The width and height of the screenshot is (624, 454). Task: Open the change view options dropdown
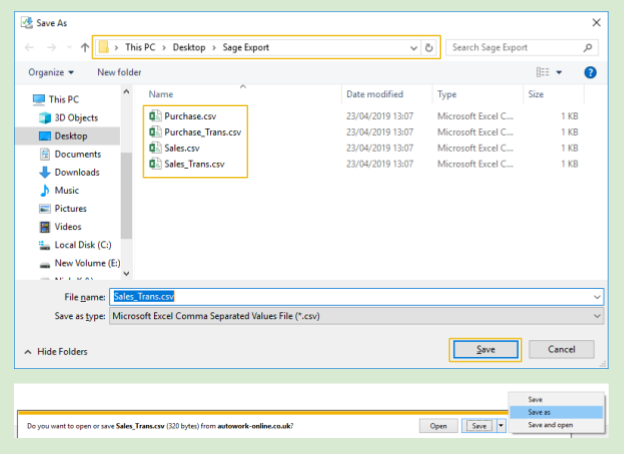point(559,72)
